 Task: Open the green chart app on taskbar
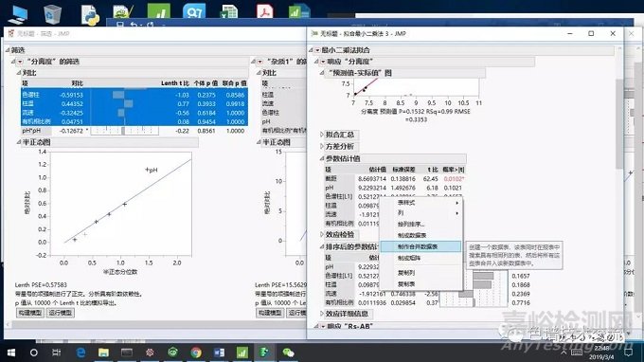click(x=242, y=353)
